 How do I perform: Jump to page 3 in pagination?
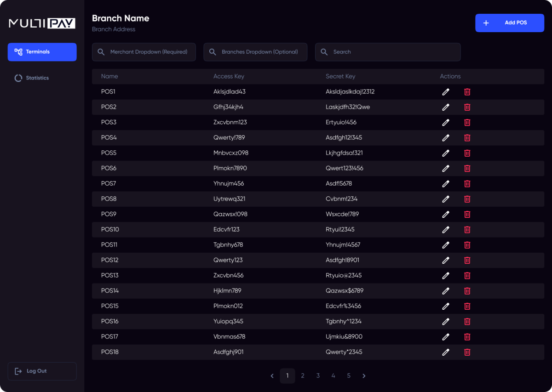point(318,376)
